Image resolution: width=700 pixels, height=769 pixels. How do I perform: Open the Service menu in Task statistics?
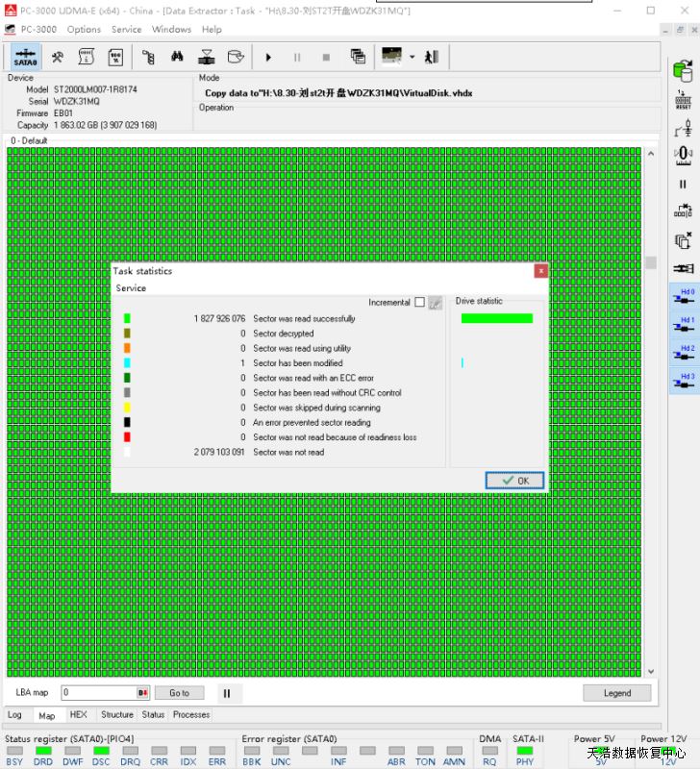point(131,288)
